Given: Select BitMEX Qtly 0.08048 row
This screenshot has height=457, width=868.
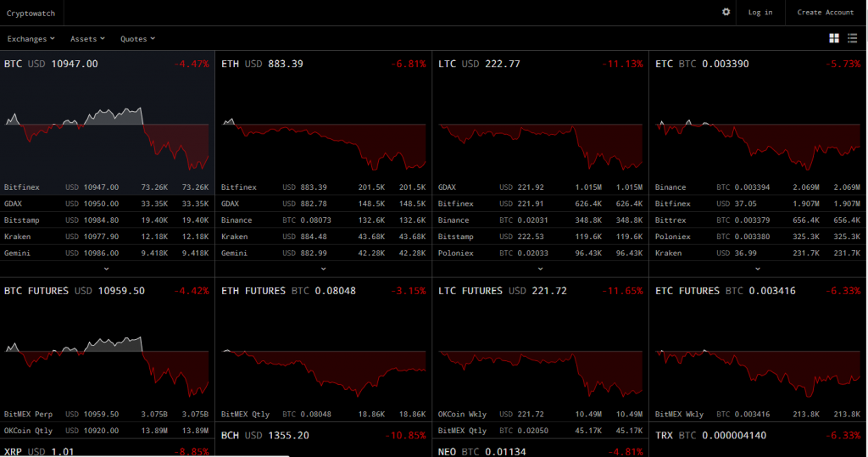Looking at the screenshot, I should [x=324, y=415].
